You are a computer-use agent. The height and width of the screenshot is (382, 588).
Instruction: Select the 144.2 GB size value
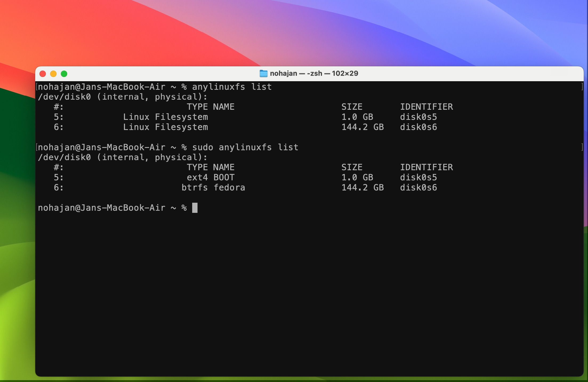tap(363, 127)
